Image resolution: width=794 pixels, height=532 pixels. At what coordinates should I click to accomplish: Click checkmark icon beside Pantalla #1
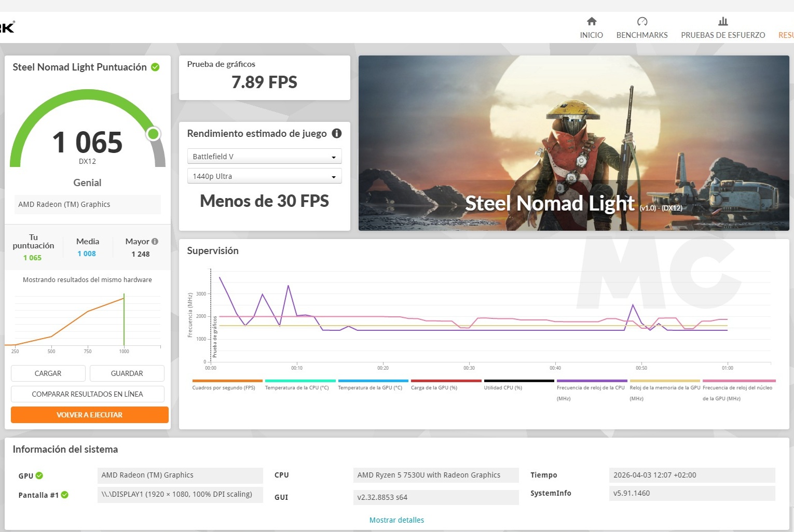(64, 495)
